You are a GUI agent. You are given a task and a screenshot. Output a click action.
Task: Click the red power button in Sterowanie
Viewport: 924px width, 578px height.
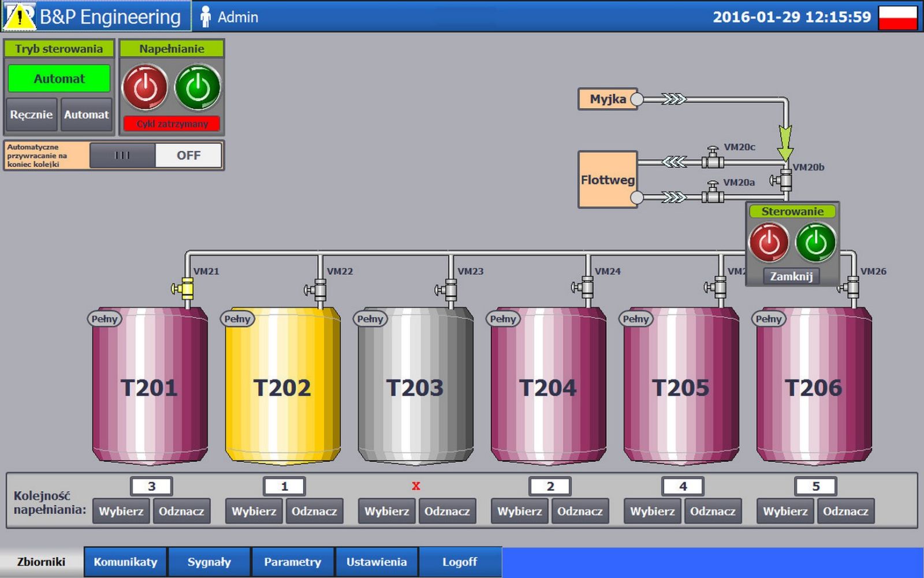[769, 242]
